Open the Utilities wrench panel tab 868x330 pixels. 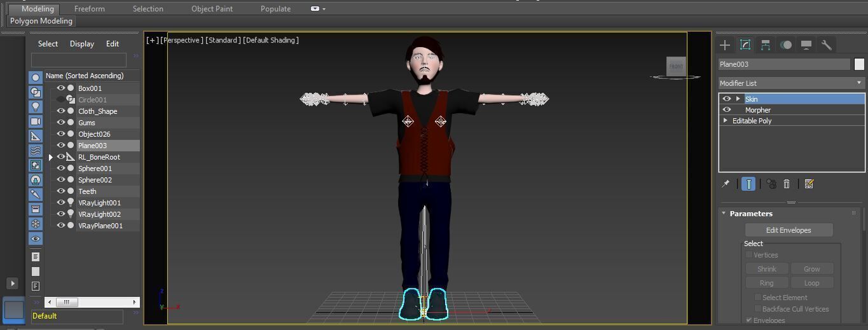pos(827,45)
